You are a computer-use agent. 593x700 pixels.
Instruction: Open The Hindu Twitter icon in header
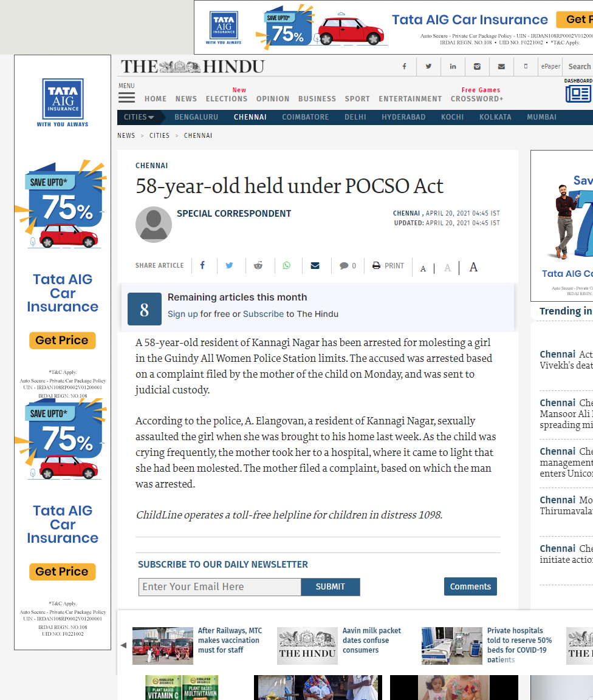(x=428, y=67)
